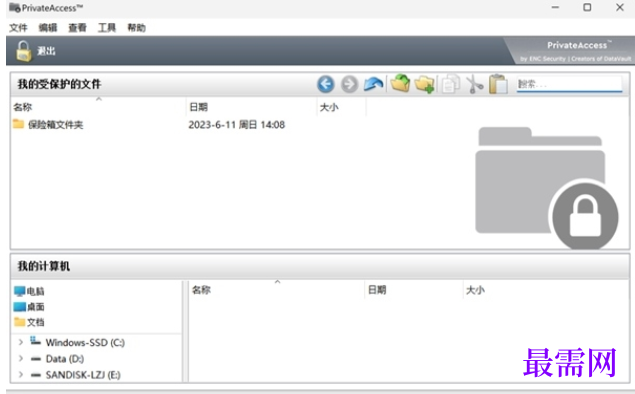The width and height of the screenshot is (635, 394).
Task: Click the scissors cut icon
Action: (474, 84)
